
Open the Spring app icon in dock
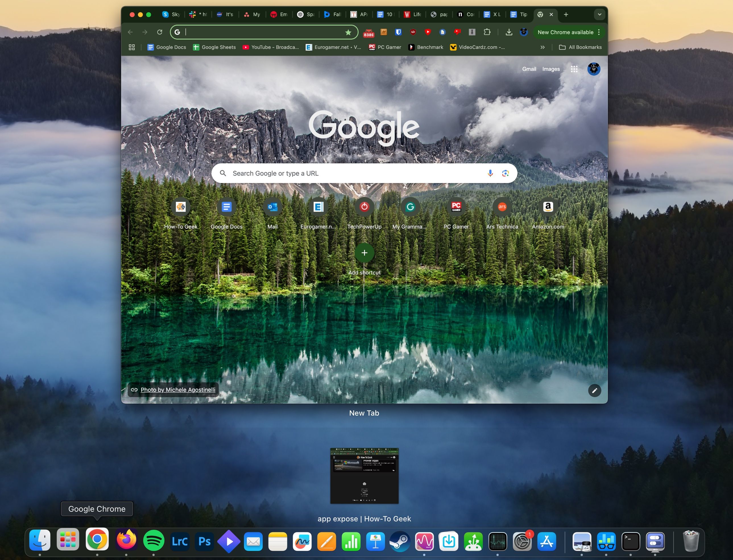click(474, 541)
